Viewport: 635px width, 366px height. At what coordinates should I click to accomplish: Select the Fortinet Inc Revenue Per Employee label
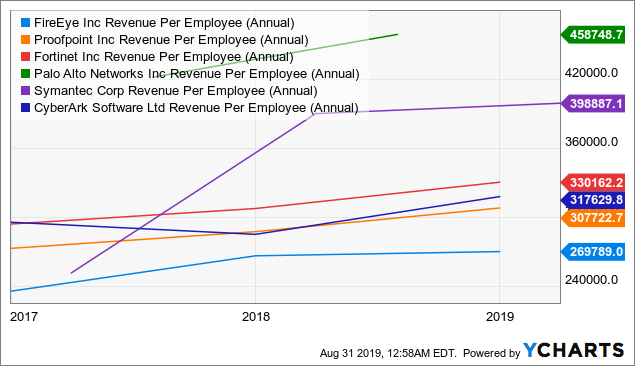[164, 57]
